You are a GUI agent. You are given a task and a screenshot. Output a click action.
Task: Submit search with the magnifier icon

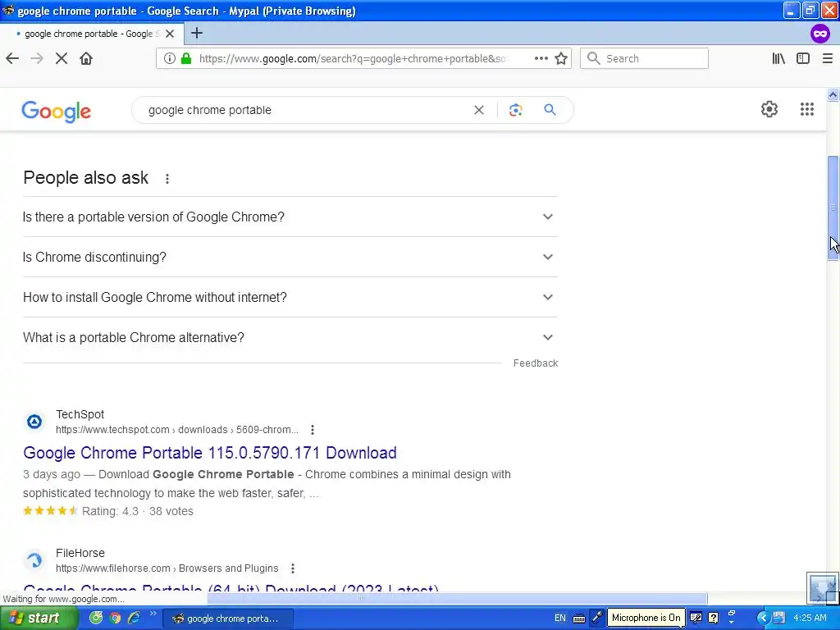click(x=550, y=110)
